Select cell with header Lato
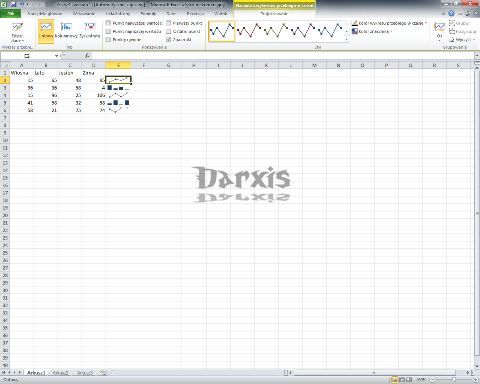Screen dimensions: 480x384 pyautogui.click(x=46, y=73)
